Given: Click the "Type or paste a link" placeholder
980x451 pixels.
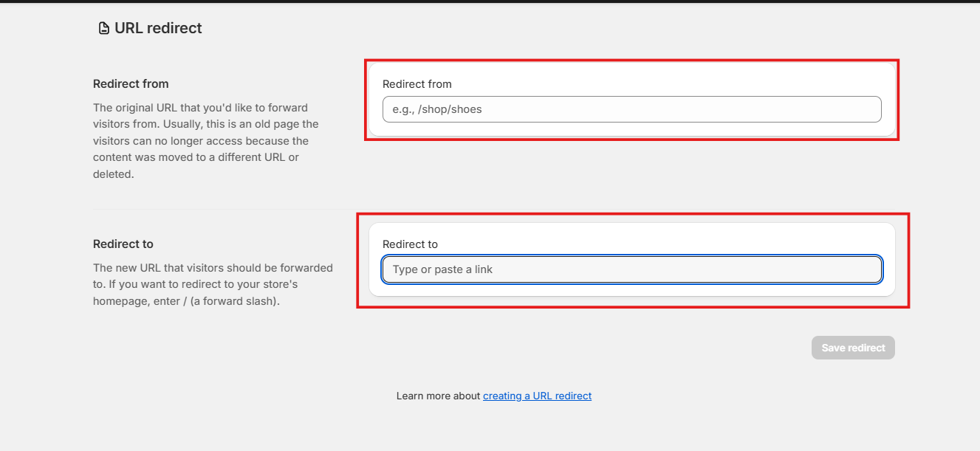Looking at the screenshot, I should [442, 269].
